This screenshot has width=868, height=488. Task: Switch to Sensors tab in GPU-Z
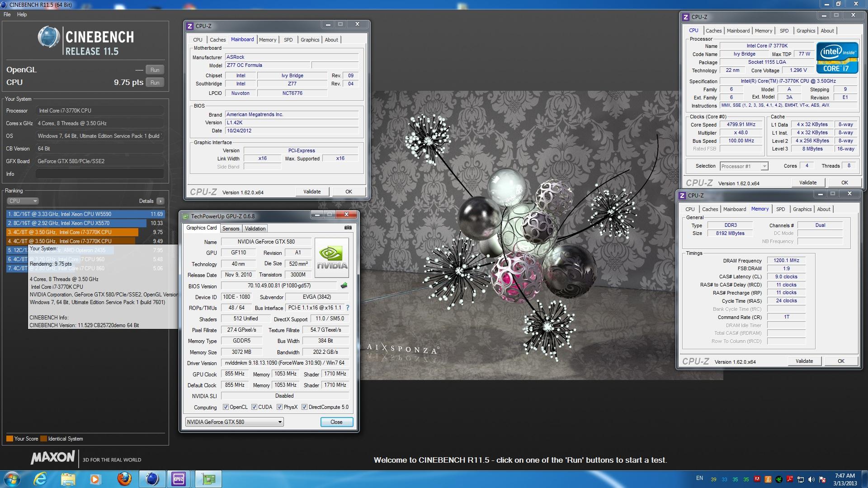pos(231,229)
